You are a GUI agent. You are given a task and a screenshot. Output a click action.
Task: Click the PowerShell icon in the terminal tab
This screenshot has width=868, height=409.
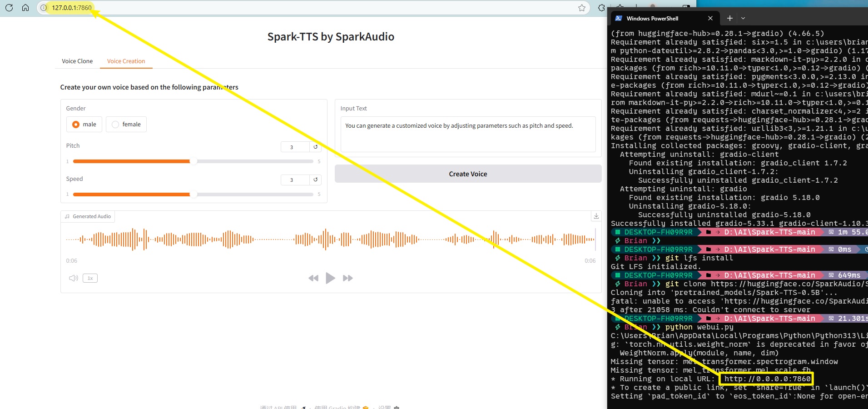619,18
